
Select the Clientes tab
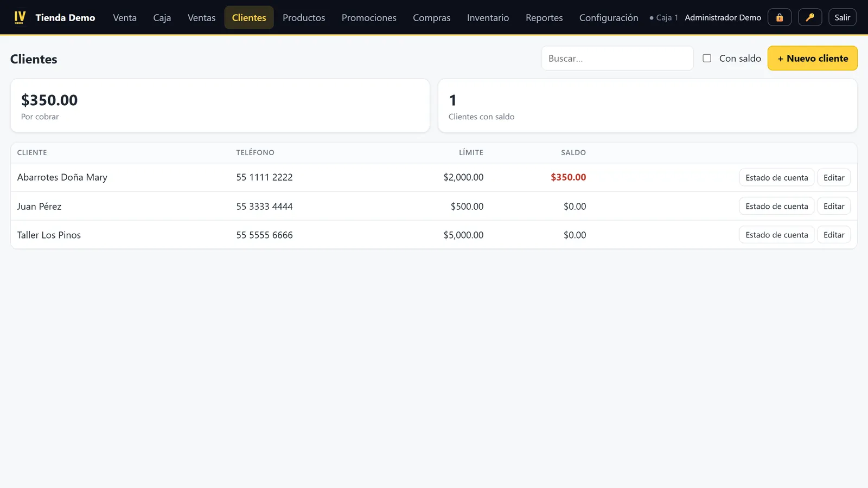(249, 17)
